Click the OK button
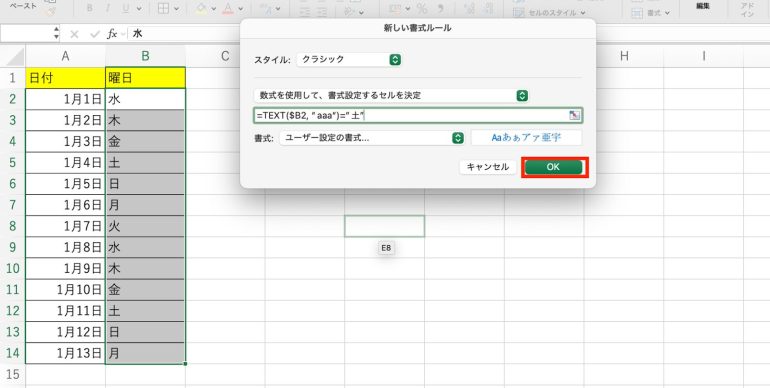 (x=553, y=167)
